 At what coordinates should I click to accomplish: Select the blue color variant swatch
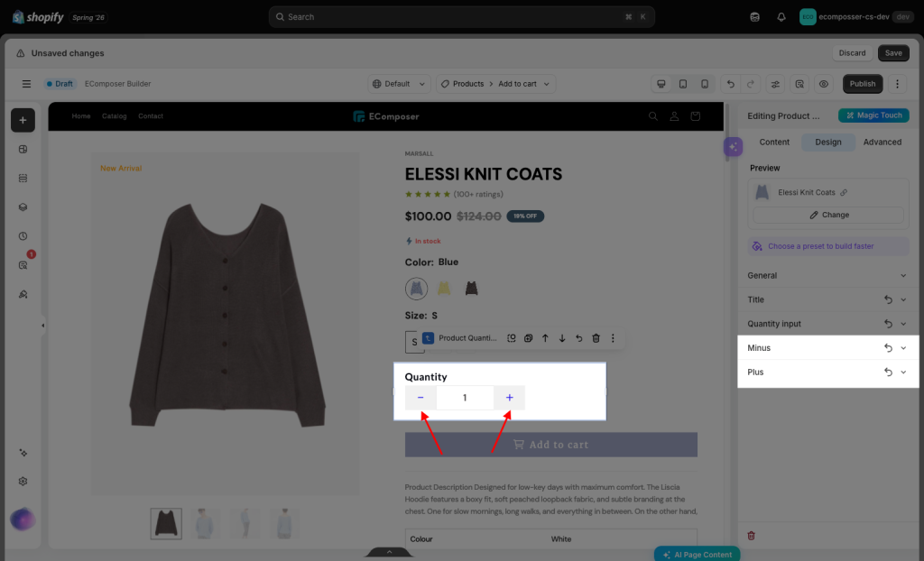coord(416,288)
